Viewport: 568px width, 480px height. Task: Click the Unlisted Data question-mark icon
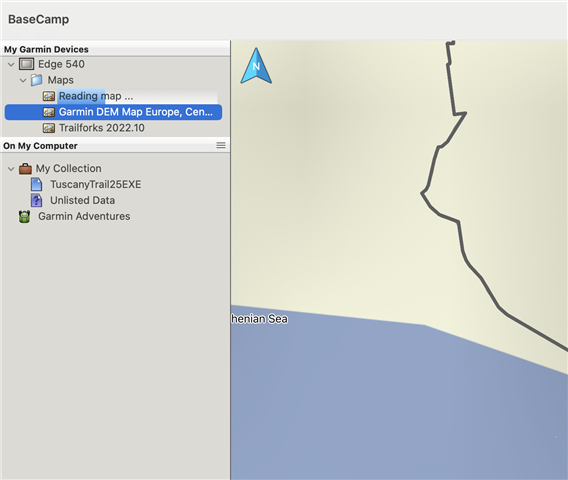(37, 200)
